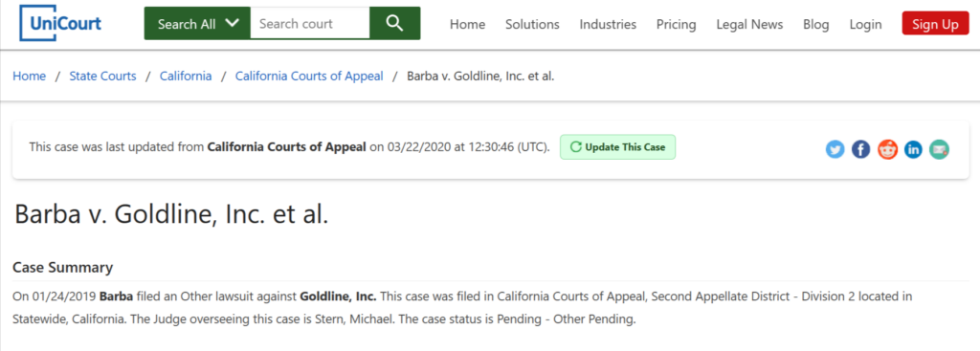Go to the Pricing page

point(677,24)
